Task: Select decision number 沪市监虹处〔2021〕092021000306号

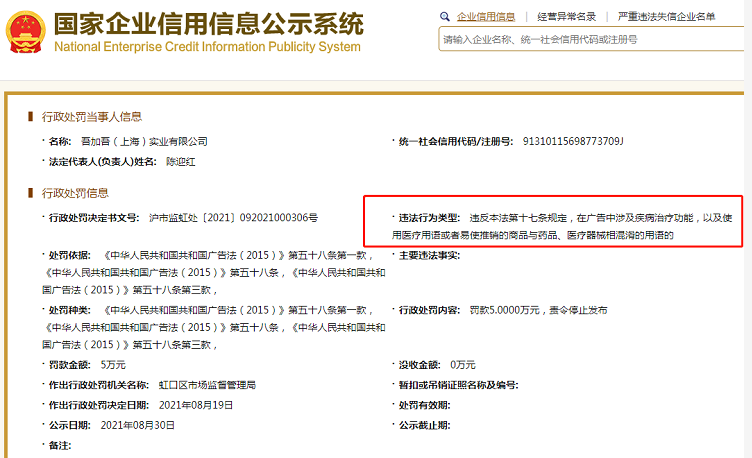Action: coord(233,218)
